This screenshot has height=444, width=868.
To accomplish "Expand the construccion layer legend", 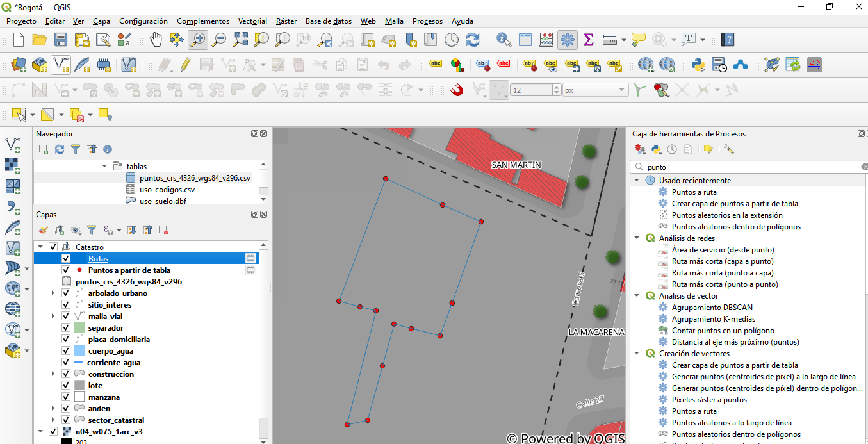I will pos(53,374).
